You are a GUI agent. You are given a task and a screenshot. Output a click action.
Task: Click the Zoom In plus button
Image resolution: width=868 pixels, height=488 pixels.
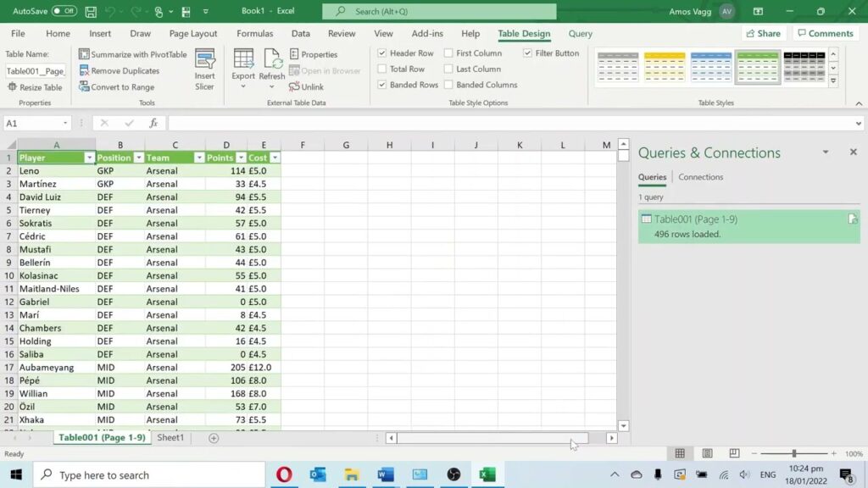click(x=834, y=454)
